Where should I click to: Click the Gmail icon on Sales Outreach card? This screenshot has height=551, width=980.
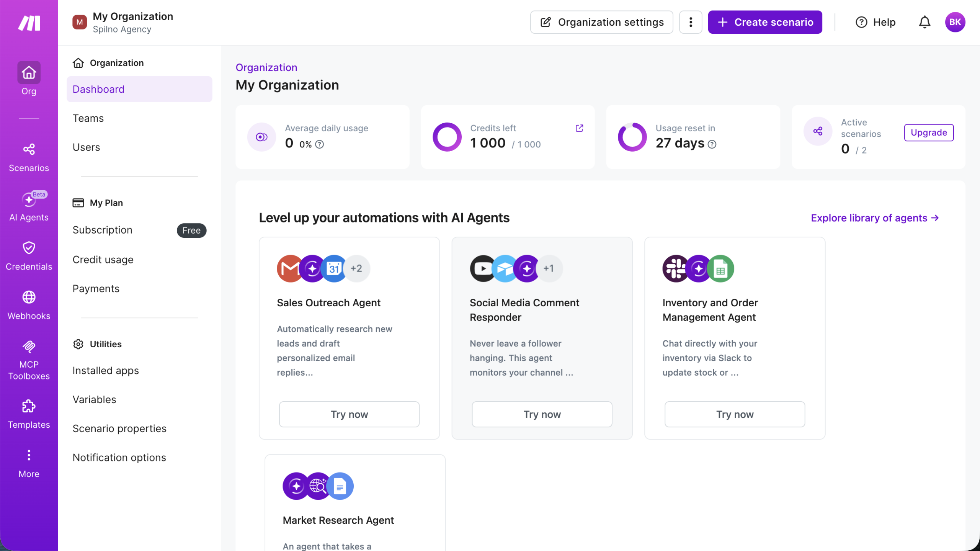tap(290, 268)
